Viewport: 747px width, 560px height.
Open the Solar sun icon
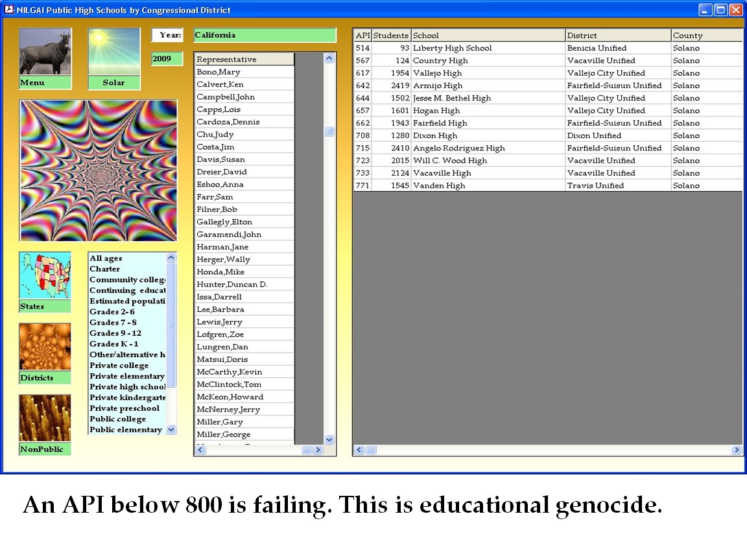(x=113, y=52)
